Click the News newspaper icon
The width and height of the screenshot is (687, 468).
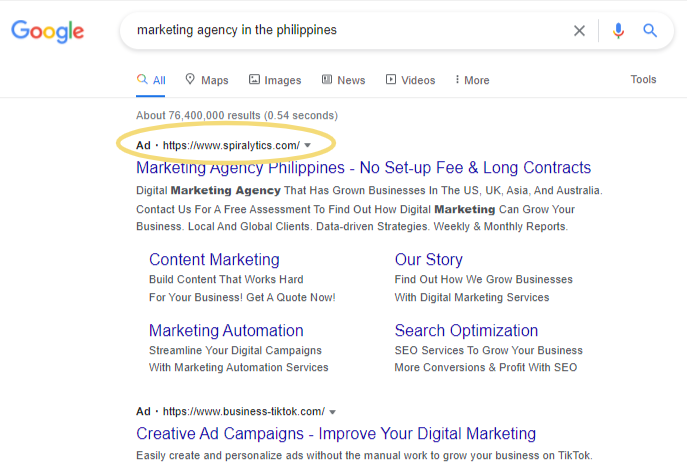point(327,79)
